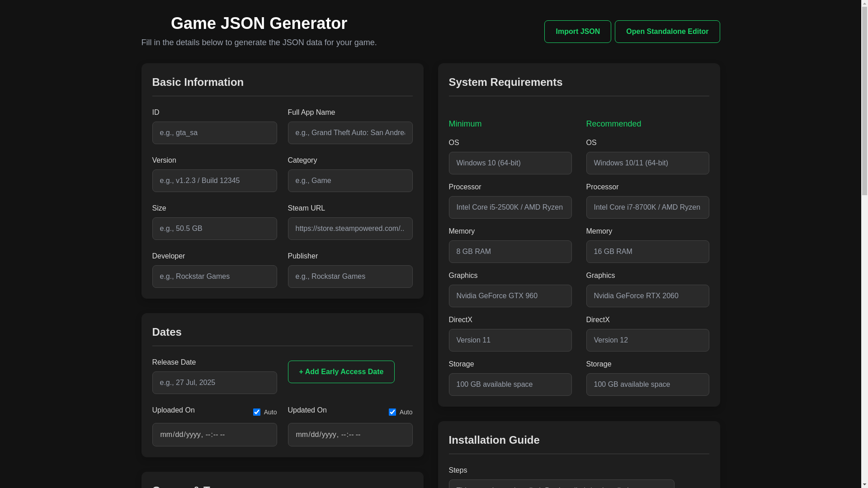The width and height of the screenshot is (868, 488).
Task: Click Recommended Memory 16 GB RAM field
Action: tap(647, 252)
